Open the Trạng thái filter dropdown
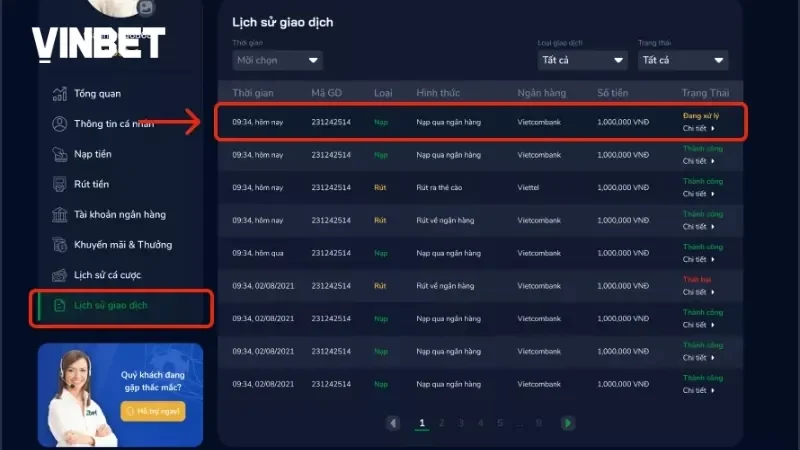 point(683,60)
